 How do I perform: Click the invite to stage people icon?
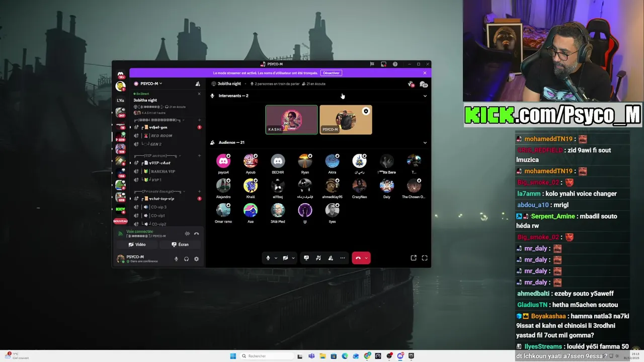tap(331, 258)
